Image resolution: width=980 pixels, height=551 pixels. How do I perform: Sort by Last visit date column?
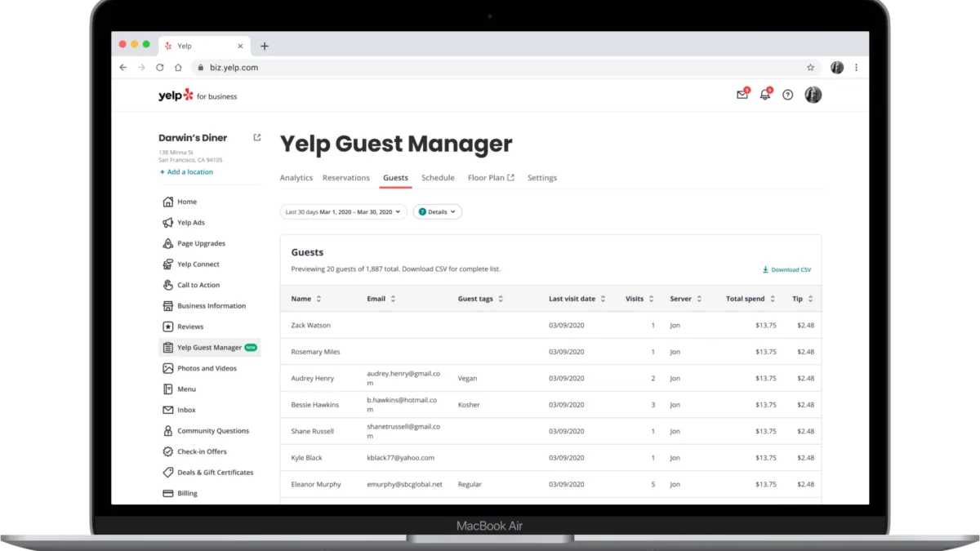[x=577, y=299]
